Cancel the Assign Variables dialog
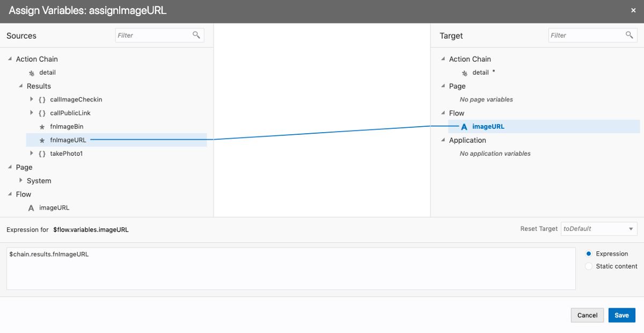 coord(587,315)
